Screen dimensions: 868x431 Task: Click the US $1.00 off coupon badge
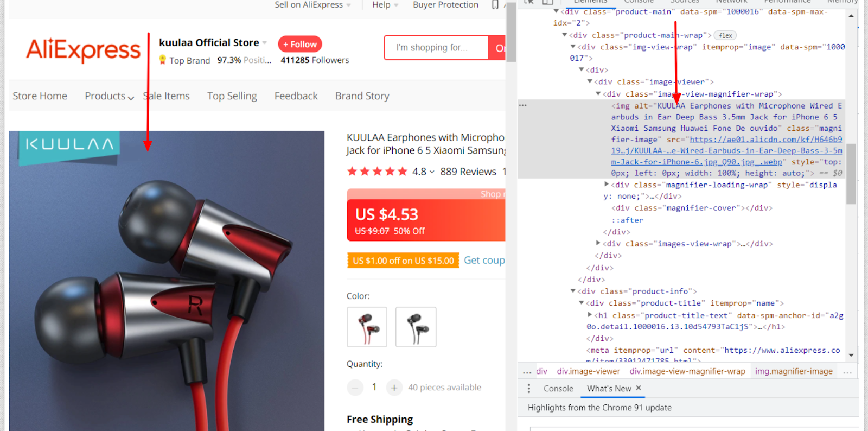coord(403,261)
